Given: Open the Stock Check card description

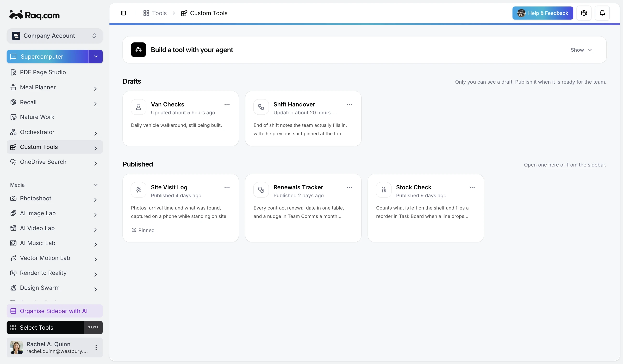Looking at the screenshot, I should (x=422, y=212).
